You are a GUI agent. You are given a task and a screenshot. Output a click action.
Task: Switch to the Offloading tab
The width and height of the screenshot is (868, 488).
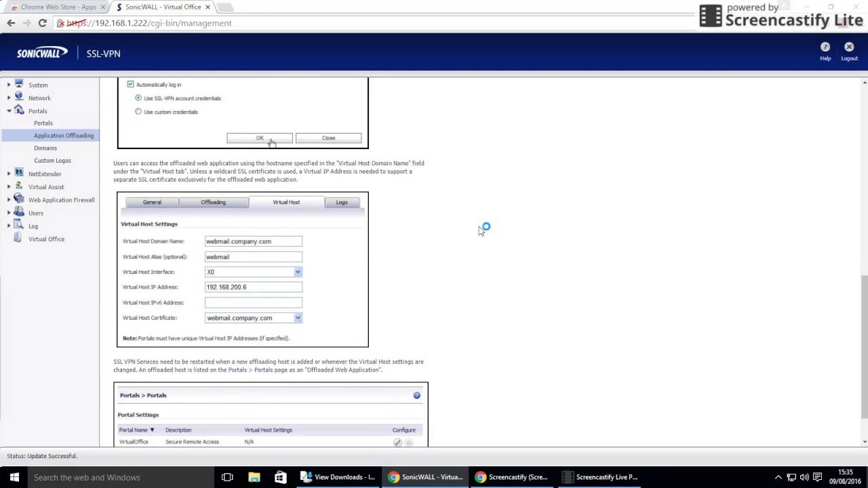click(213, 202)
